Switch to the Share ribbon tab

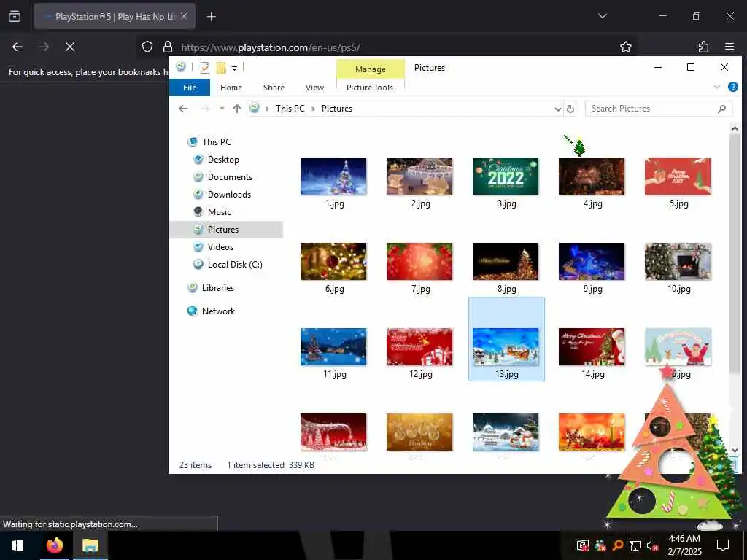click(x=274, y=87)
